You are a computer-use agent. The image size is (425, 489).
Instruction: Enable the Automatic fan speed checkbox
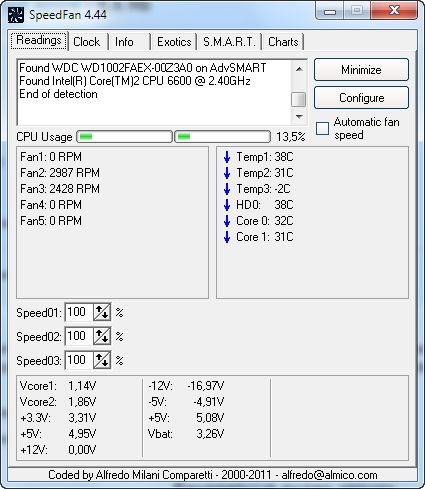pyautogui.click(x=322, y=128)
